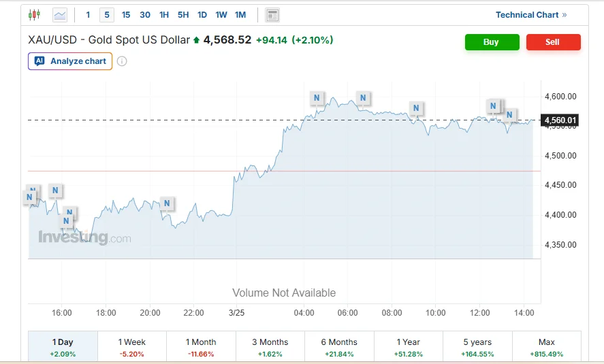Screen dimensions: 604x364
Task: Switch to the 1 Week range tab
Action: [x=132, y=347]
